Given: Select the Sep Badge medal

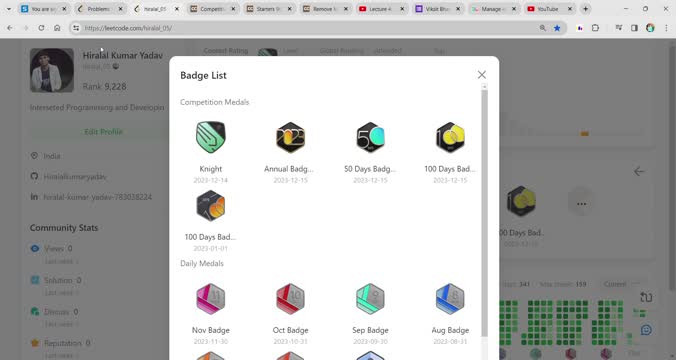Looking at the screenshot, I should (370, 298).
